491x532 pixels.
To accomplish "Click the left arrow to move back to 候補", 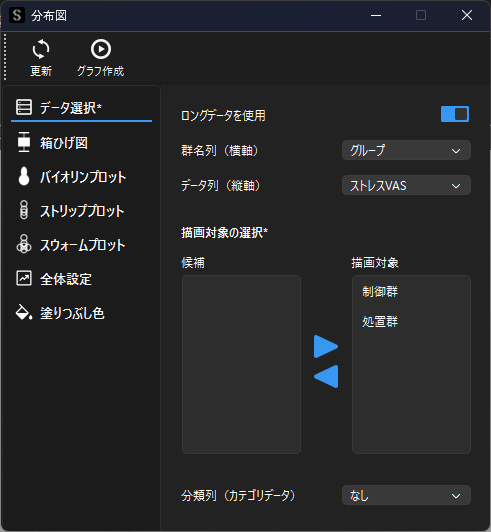I will click(x=326, y=376).
